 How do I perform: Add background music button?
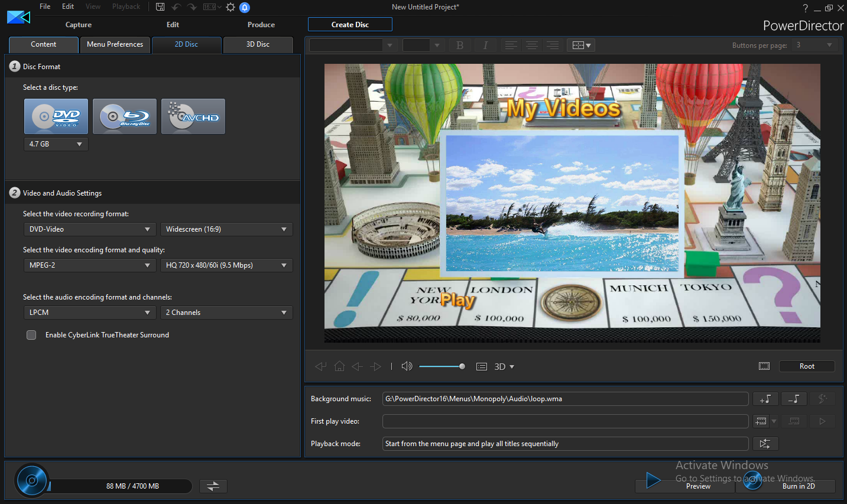(765, 399)
